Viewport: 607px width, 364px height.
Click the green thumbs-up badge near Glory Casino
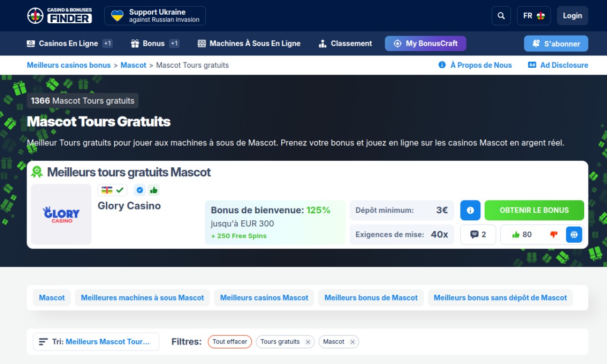coord(154,190)
